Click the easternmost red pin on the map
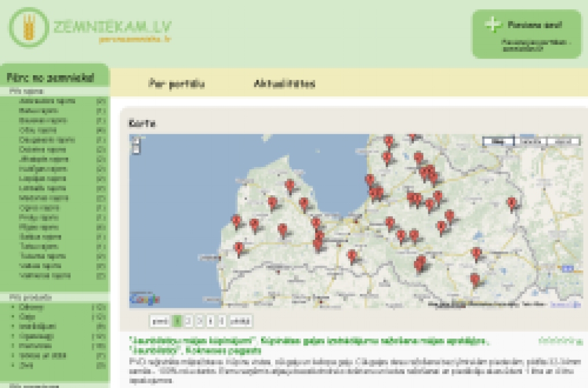The image size is (588, 388). coord(512,203)
